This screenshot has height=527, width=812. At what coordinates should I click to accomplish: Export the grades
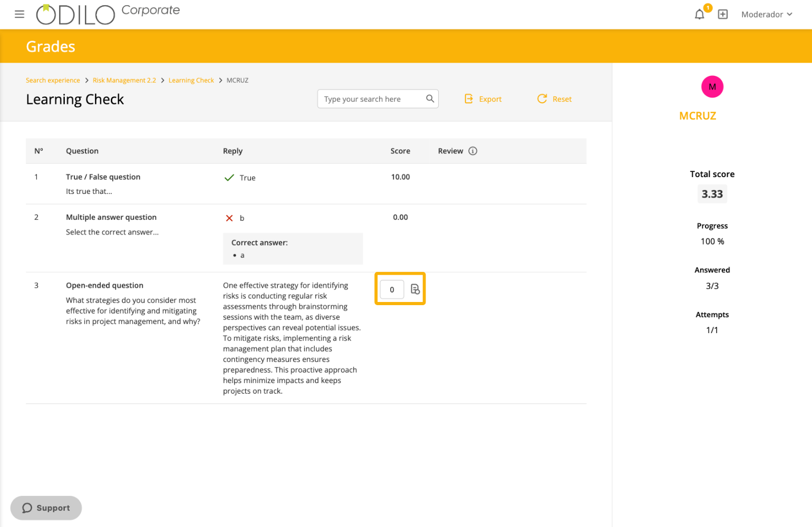(x=483, y=99)
